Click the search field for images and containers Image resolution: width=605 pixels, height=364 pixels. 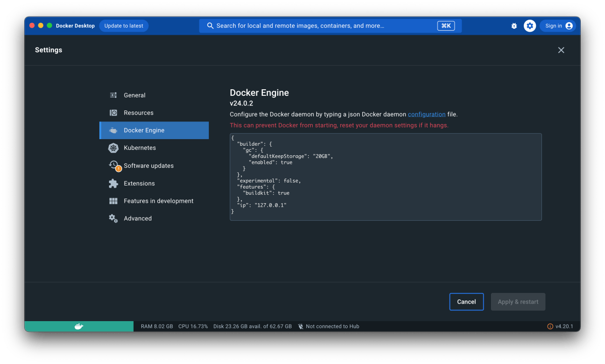331,26
